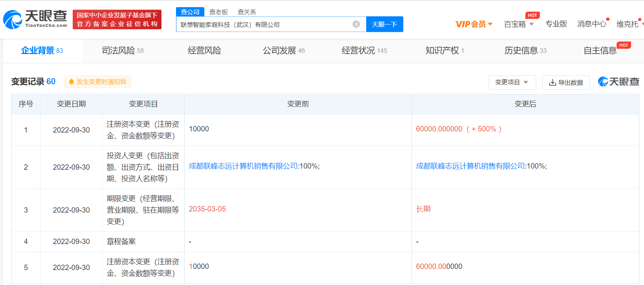Viewport: 644px width, 285px height.
Task: Click the 注册资本变更 cell in row 5
Action: point(143,267)
